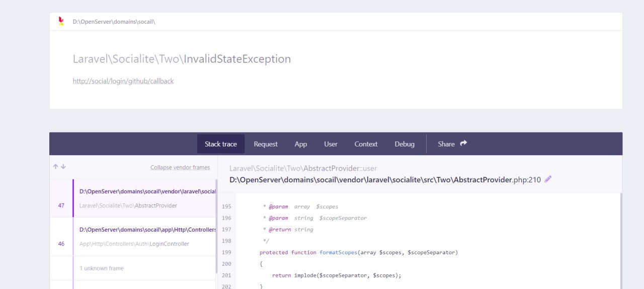Click the pencil edit icon beside AbstractProvider.php:210
The height and width of the screenshot is (289, 644).
tap(548, 179)
